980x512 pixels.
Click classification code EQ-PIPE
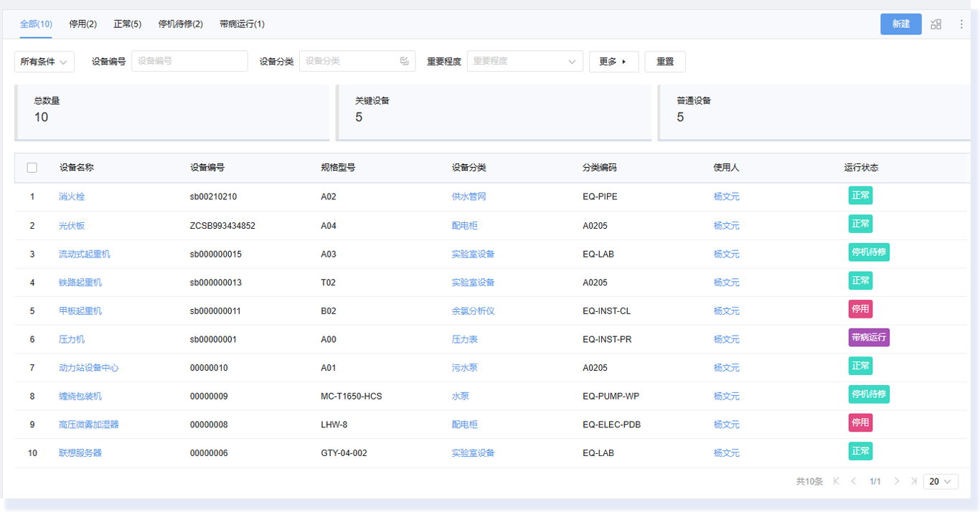click(x=600, y=196)
